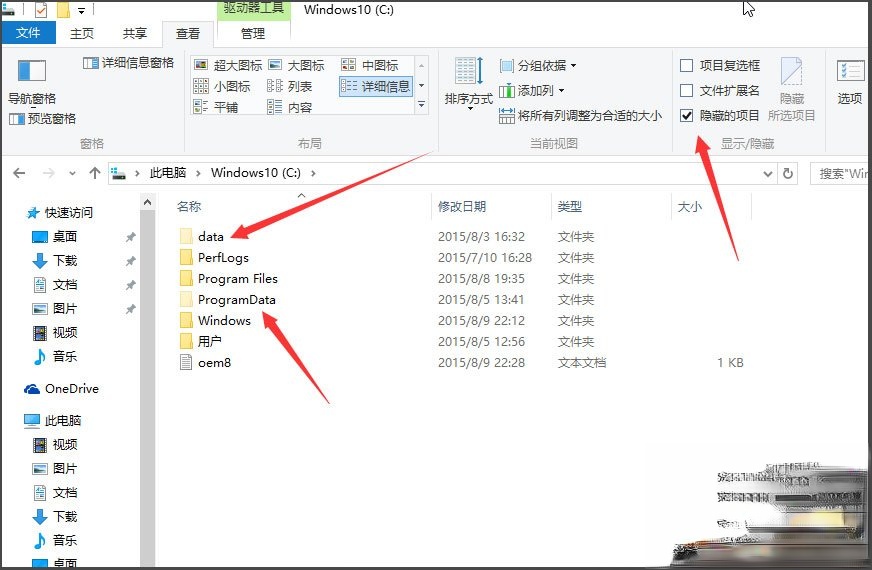This screenshot has height=570, width=872.
Task: Switch to the 共享 ribbon tab
Action: point(135,33)
